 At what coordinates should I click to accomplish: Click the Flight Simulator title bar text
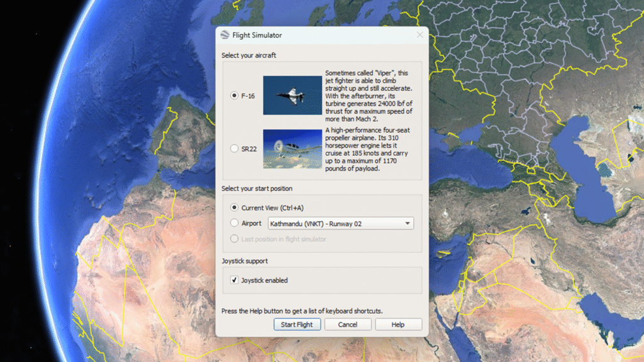click(x=257, y=35)
